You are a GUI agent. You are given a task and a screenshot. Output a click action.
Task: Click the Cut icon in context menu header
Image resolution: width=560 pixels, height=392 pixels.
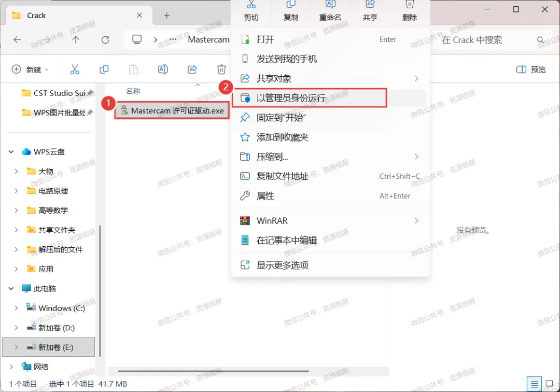[251, 5]
